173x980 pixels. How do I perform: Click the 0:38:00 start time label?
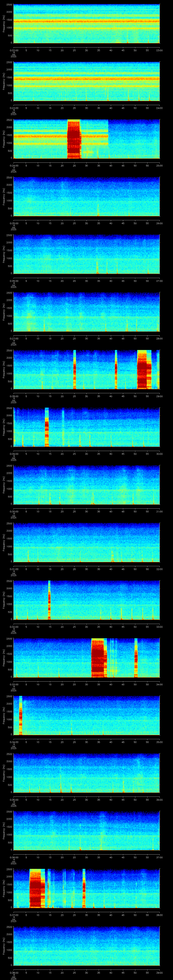point(14,972)
